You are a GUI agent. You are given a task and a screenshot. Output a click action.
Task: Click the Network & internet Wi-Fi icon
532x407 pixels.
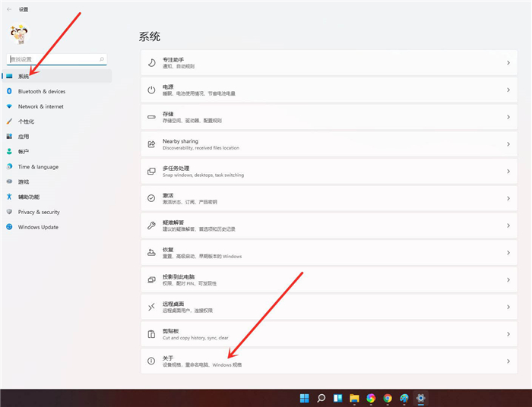tap(10, 106)
